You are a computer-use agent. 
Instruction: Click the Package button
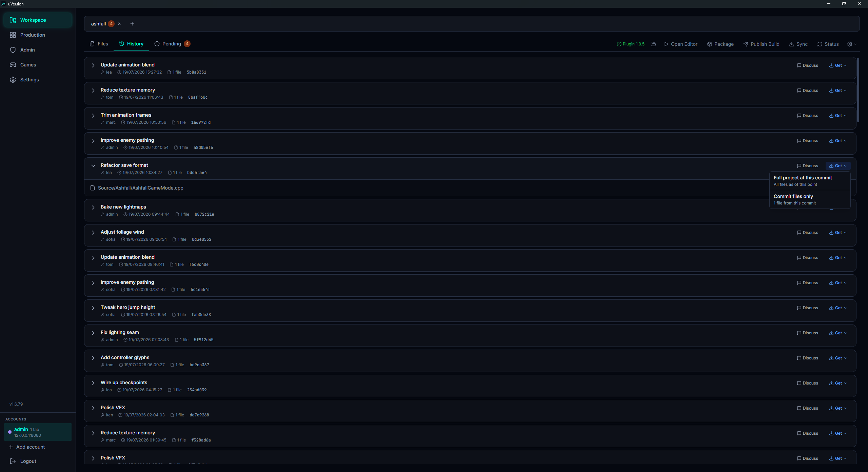721,44
